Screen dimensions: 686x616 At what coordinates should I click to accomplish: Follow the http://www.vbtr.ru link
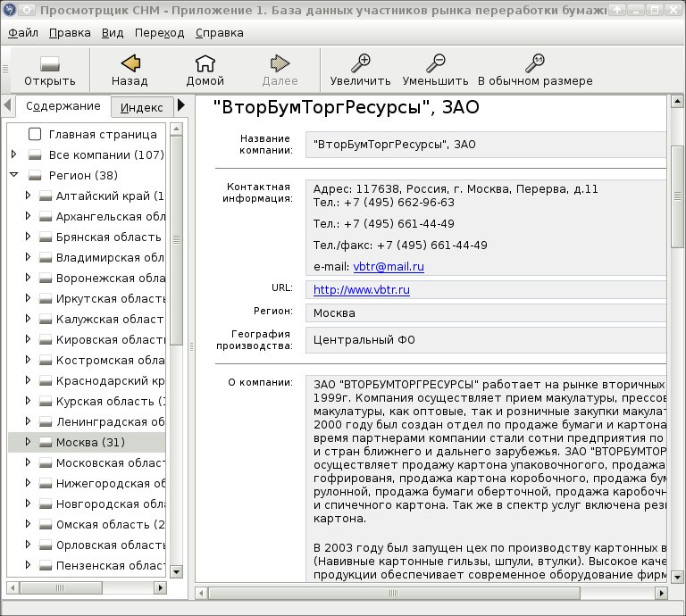click(362, 290)
